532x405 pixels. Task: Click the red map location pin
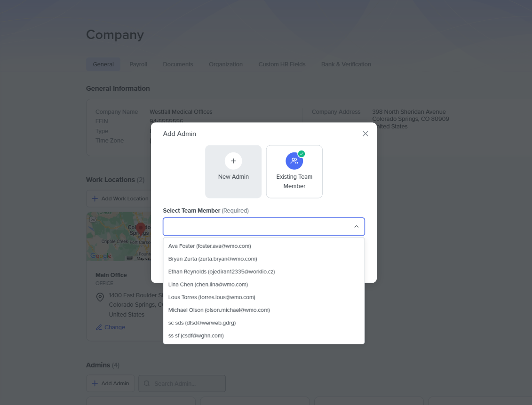[140, 229]
